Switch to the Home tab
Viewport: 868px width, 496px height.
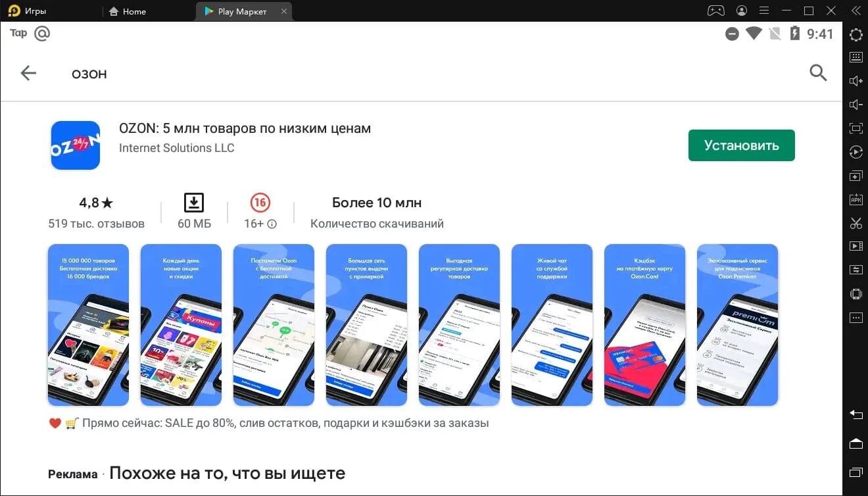(x=127, y=11)
